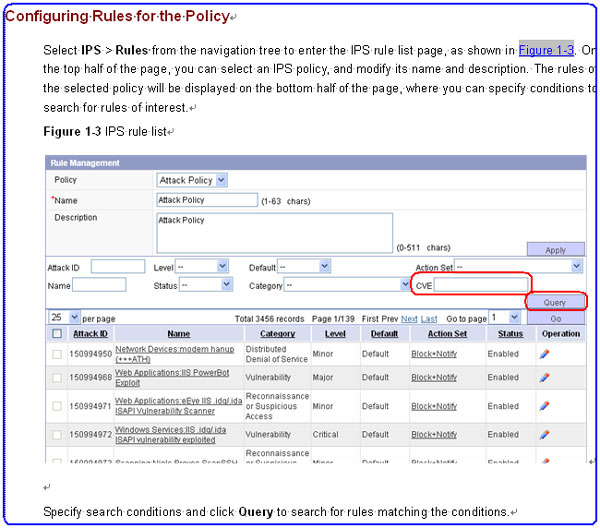
Task: Click Block+Notify link for rule 150994950
Action: click(x=434, y=354)
